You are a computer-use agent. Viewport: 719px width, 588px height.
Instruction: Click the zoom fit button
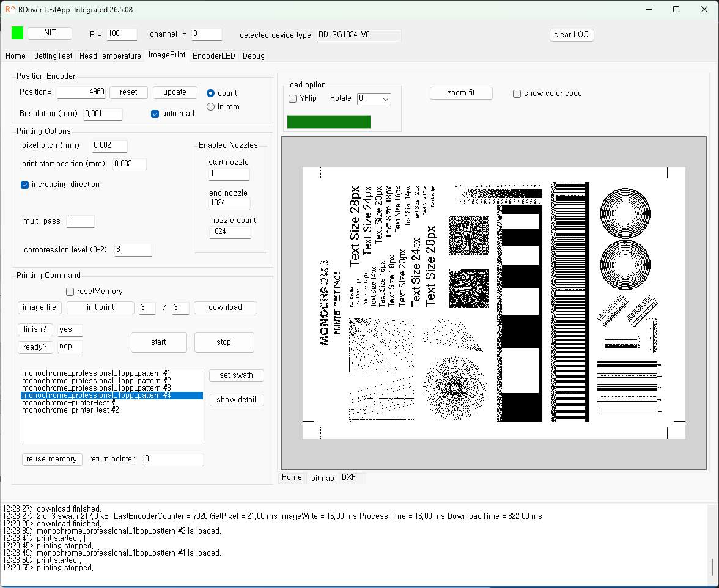[x=461, y=93]
